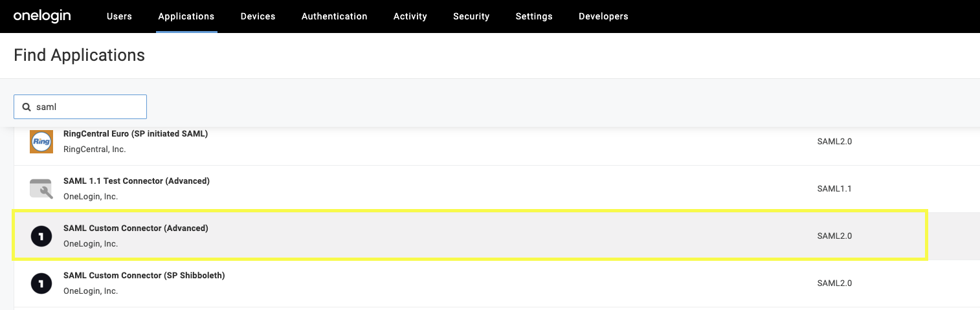Screen dimensions: 980x310
Task: Open the Devices menu
Action: (258, 16)
